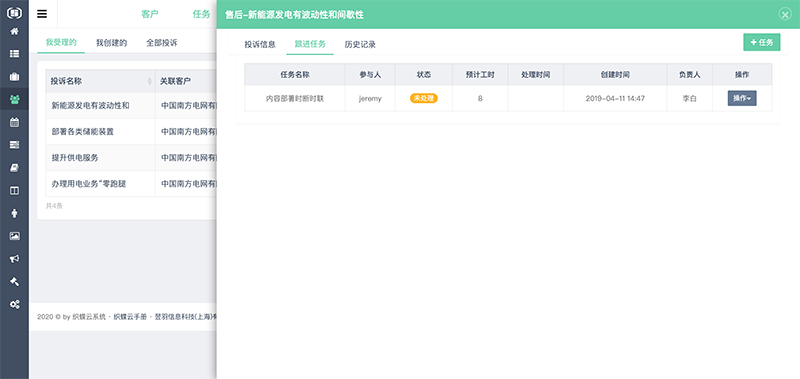Open the 任务 top menu
The width and height of the screenshot is (800, 379).
[x=201, y=14]
